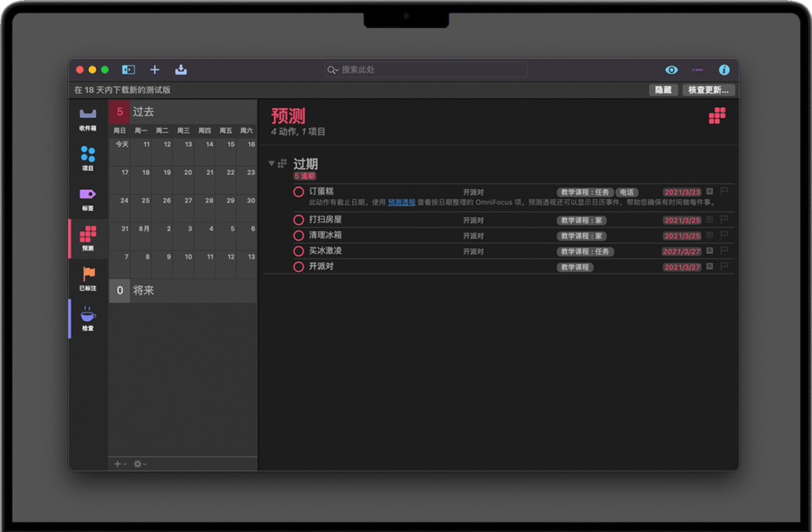Viewport: 812px width, 532px height.
Task: Select the 已标注 flagged perspective
Action: (x=87, y=278)
